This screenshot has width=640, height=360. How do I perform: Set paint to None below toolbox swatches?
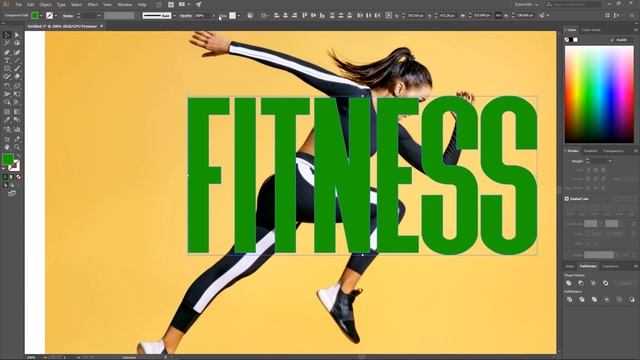[x=18, y=177]
